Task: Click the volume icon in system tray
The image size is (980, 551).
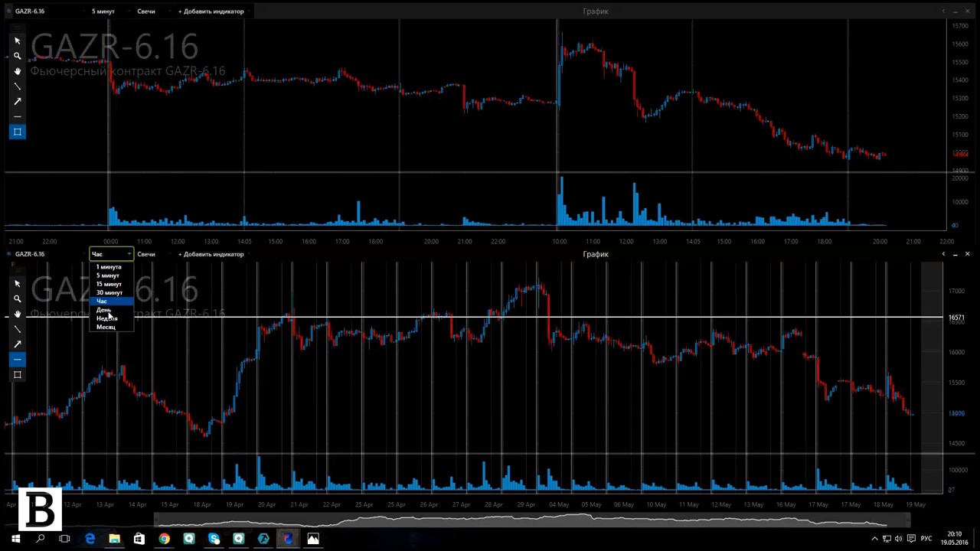Action: click(899, 539)
